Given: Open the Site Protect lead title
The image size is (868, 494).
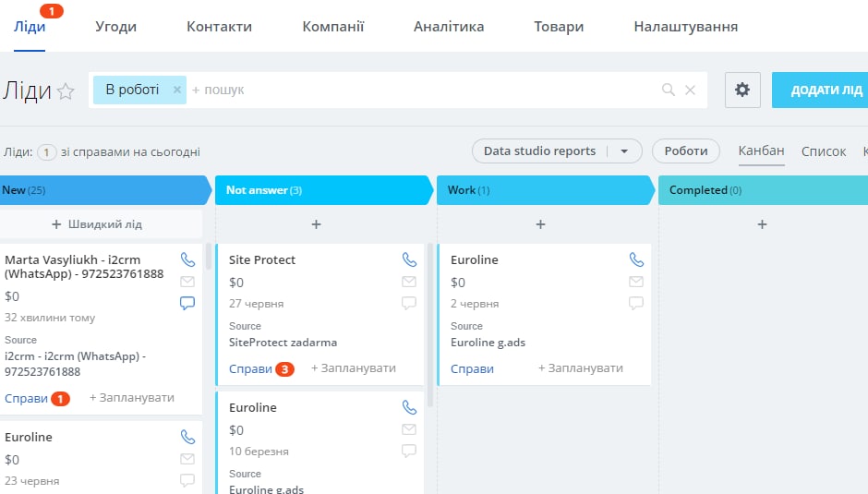Looking at the screenshot, I should (262, 259).
